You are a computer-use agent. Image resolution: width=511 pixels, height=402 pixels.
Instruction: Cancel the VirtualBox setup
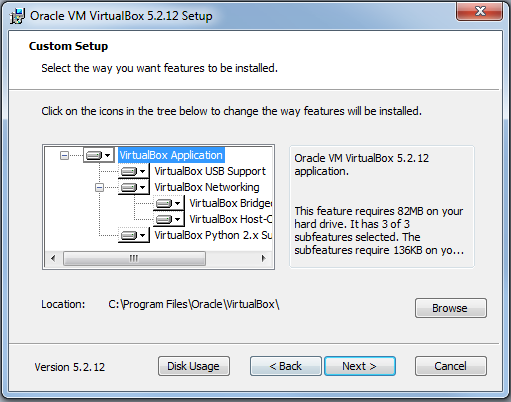(451, 366)
